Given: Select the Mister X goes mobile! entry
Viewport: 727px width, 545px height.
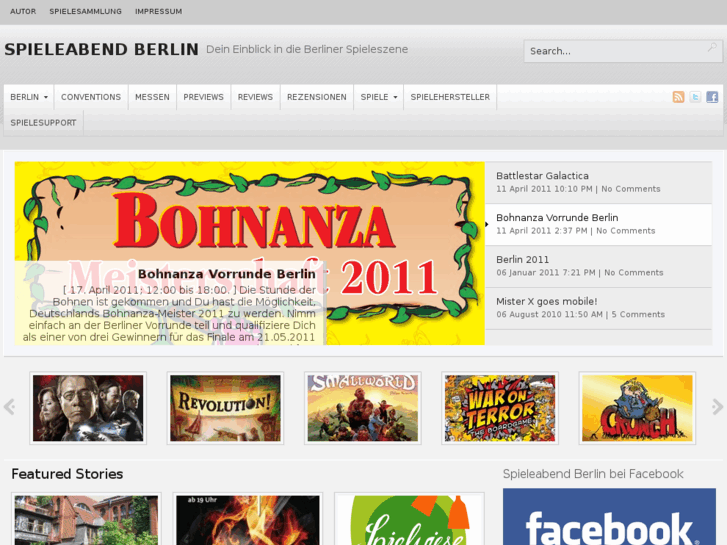Looking at the screenshot, I should (598, 308).
